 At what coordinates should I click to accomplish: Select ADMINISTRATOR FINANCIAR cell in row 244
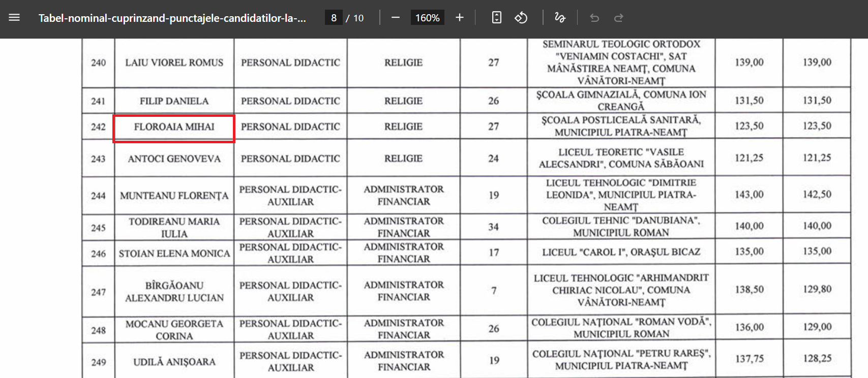[403, 195]
